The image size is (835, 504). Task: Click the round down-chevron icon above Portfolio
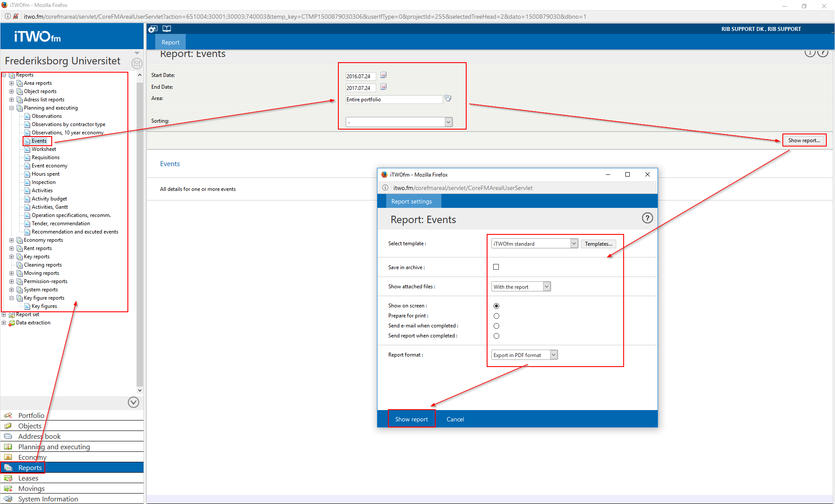134,402
